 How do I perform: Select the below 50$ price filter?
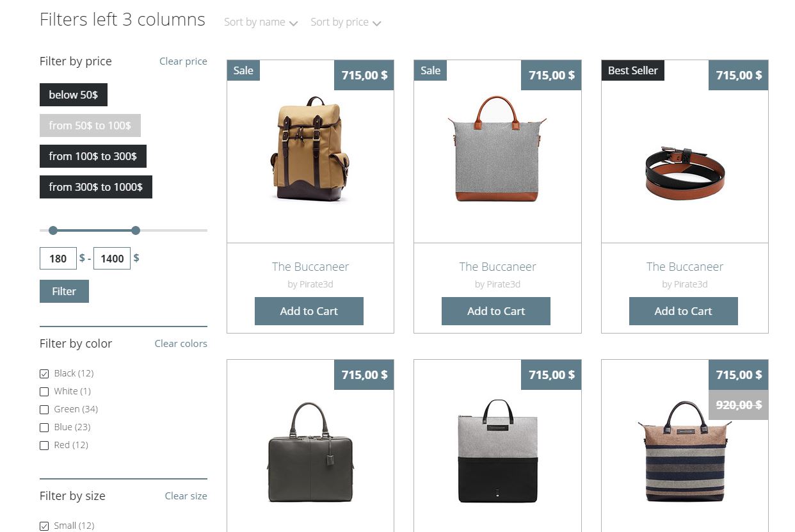[x=74, y=95]
